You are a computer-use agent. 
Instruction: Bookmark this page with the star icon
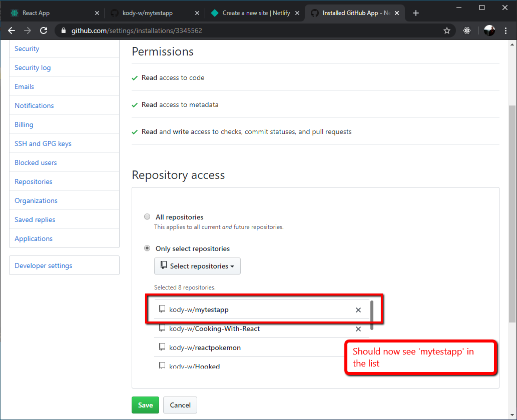coord(447,30)
